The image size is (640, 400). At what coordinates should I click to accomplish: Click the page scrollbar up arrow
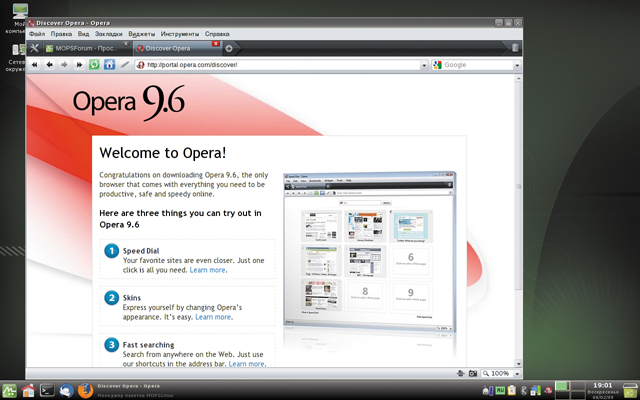(x=518, y=78)
